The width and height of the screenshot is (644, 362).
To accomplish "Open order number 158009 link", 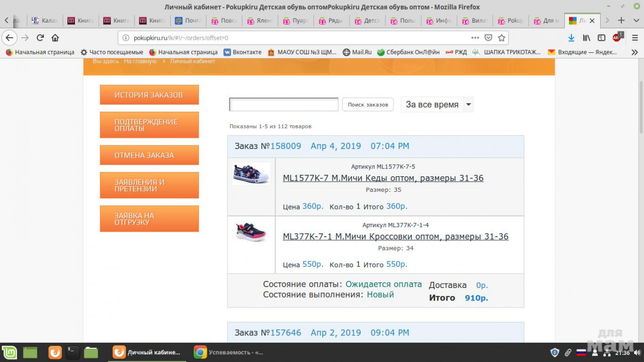I will point(285,146).
